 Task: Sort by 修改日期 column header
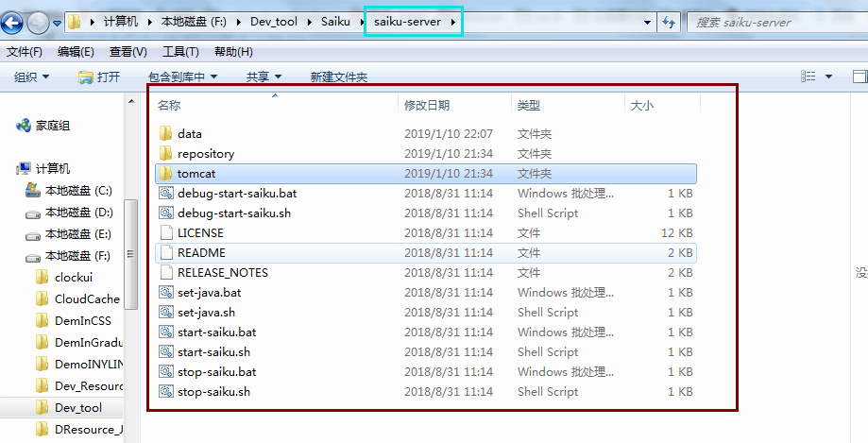[427, 105]
